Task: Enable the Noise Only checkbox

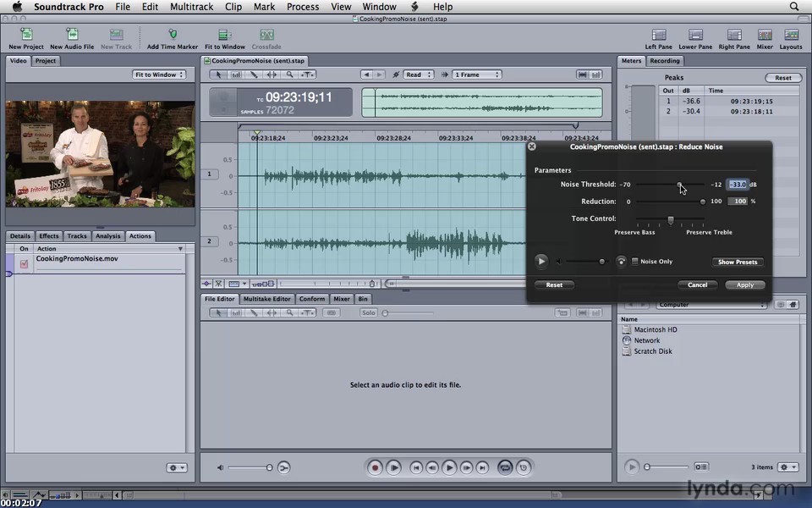Action: [x=635, y=262]
